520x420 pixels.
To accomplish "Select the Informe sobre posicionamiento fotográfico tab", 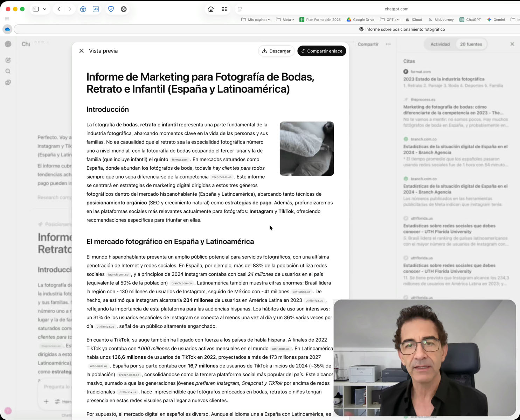I will coord(402,29).
